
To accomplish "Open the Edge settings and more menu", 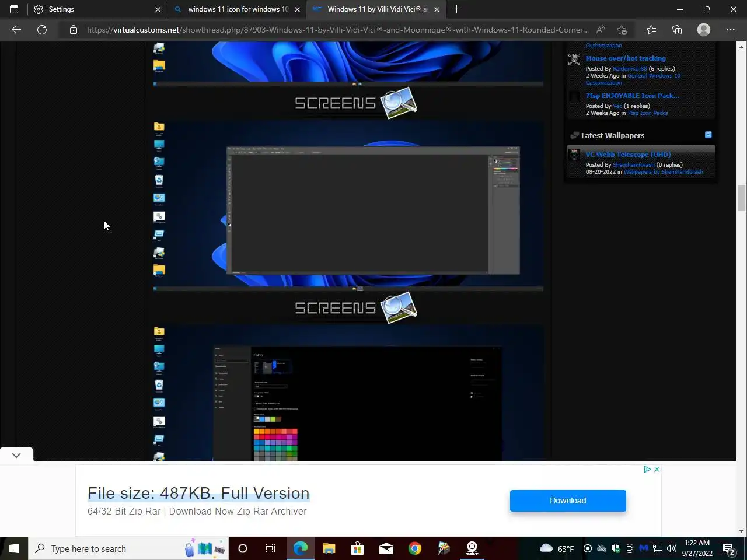I will (731, 30).
